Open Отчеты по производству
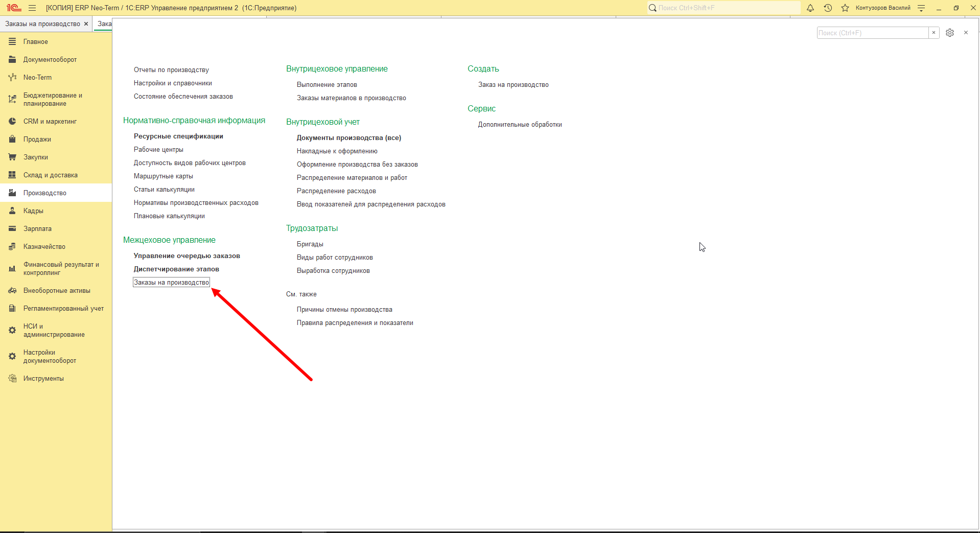 [x=171, y=70]
